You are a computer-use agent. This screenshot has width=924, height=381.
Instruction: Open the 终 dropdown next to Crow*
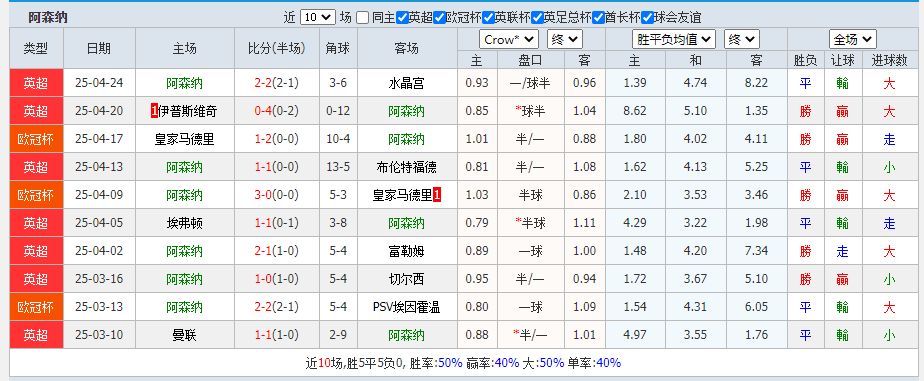[x=565, y=39]
